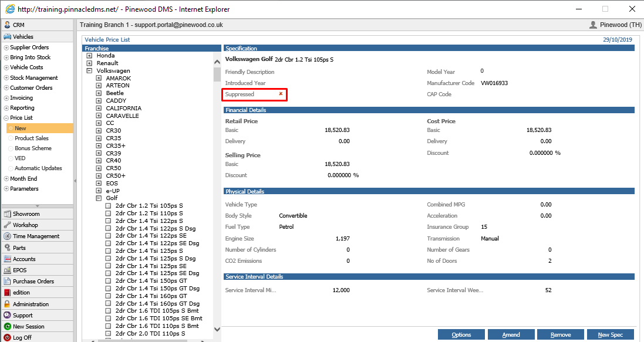Select the Bonus Scheme radio option
The image size is (644, 342).
pyautogui.click(x=11, y=148)
